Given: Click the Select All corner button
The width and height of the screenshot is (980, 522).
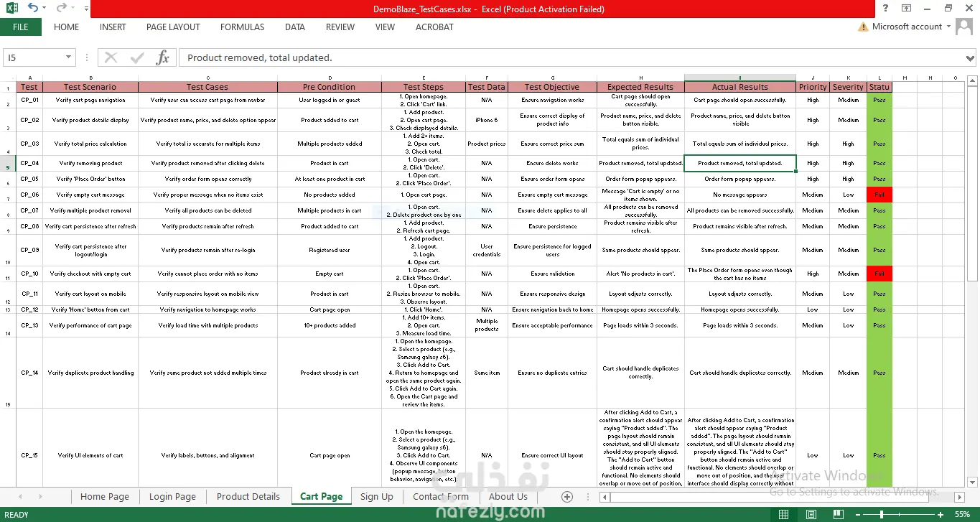Looking at the screenshot, I should [x=9, y=78].
